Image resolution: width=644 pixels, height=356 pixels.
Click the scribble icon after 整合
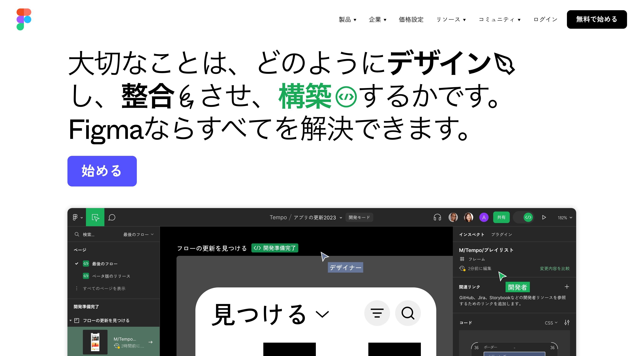pos(187,97)
